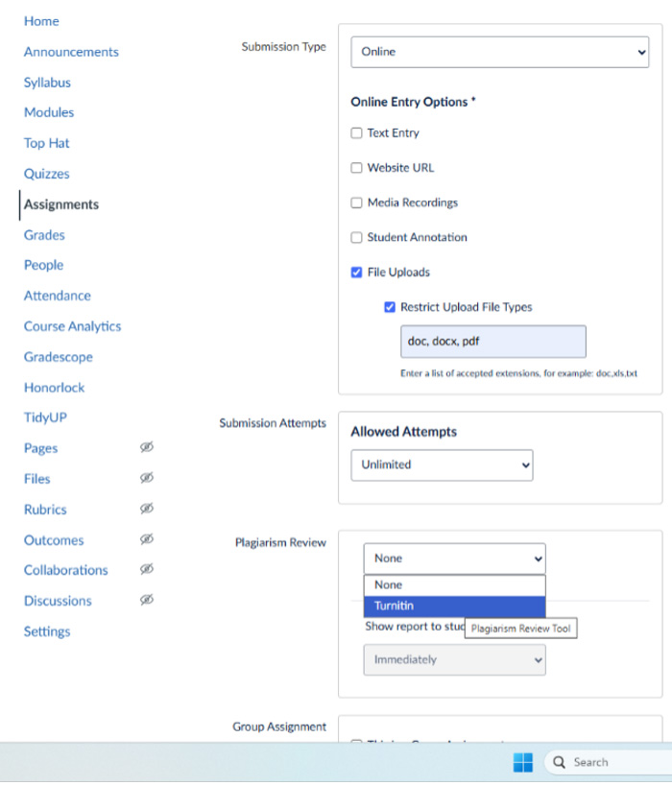Screen dimensions: 672x785
Task: Click the hidden icon beside Outcomes
Action: [x=146, y=539]
